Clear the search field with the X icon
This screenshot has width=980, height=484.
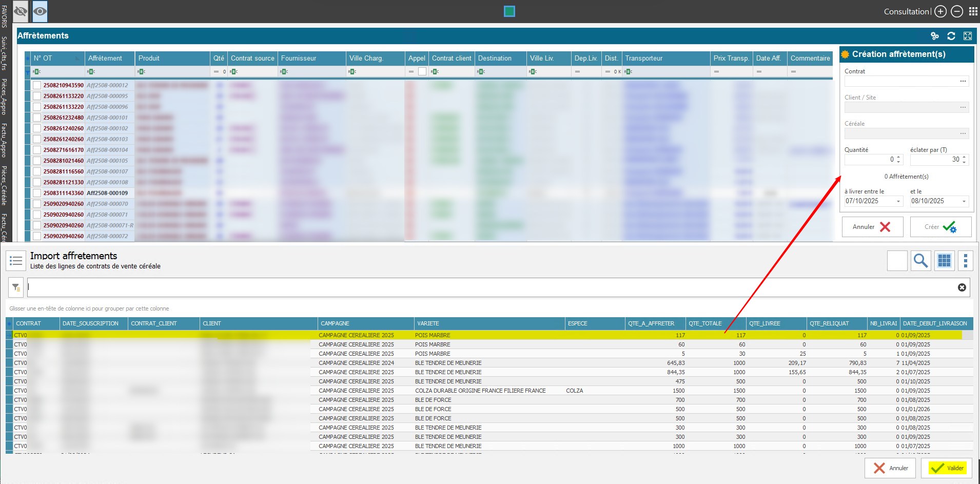tap(962, 287)
